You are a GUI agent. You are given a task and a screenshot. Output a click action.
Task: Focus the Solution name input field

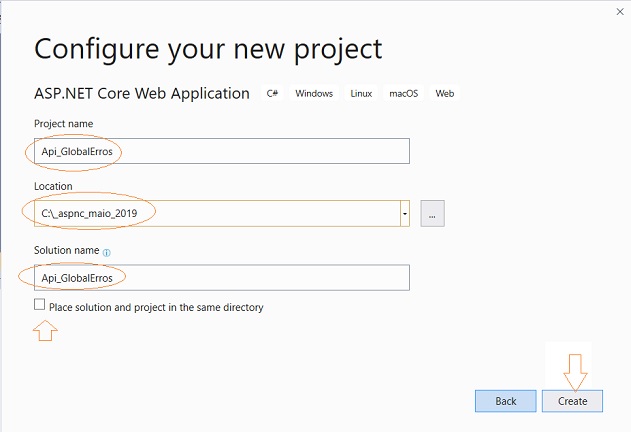click(222, 277)
